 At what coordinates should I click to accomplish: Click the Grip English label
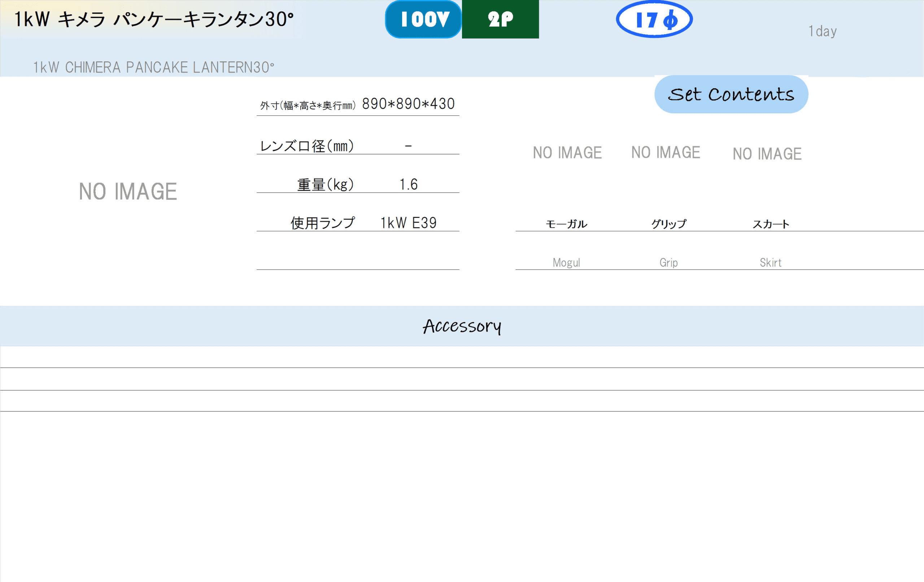click(x=668, y=263)
